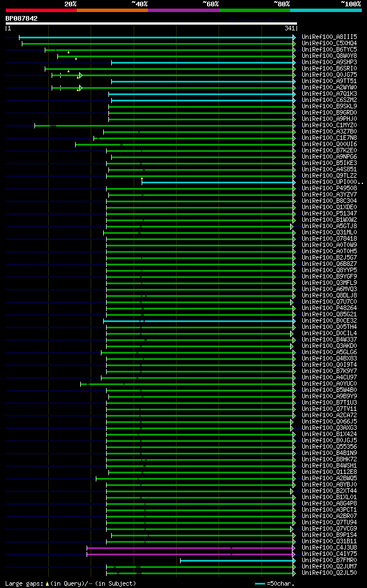Click the short cyan alignment bar for B7FMR0
Screen dimensions: 367x588
click(x=237, y=560)
